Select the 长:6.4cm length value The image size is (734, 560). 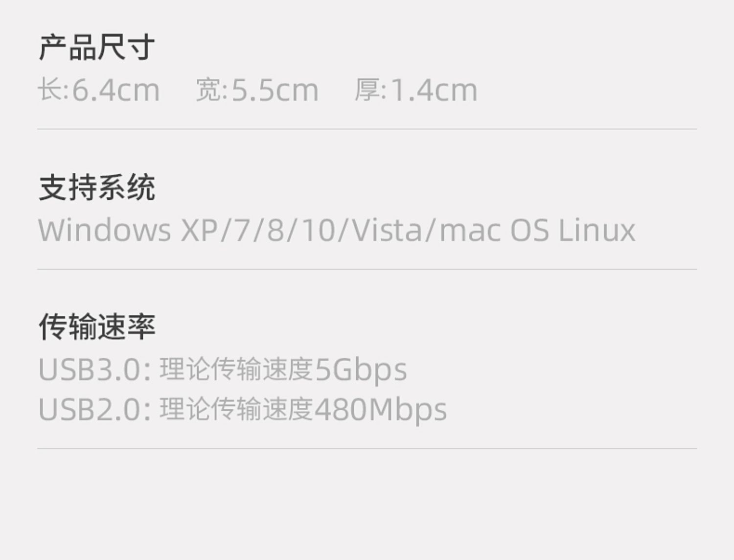pyautogui.click(x=99, y=90)
